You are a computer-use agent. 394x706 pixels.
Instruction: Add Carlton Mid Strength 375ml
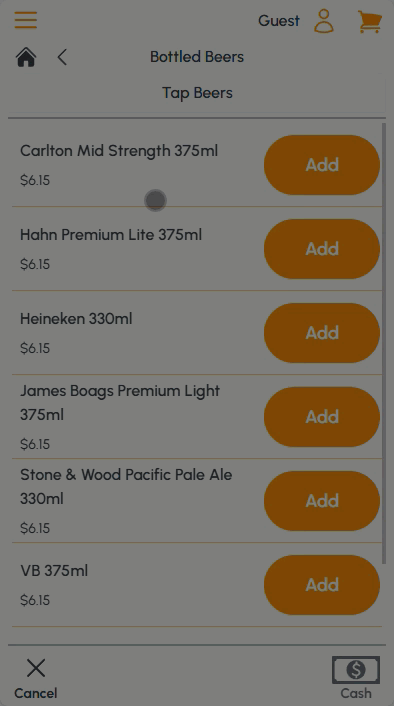[322, 165]
